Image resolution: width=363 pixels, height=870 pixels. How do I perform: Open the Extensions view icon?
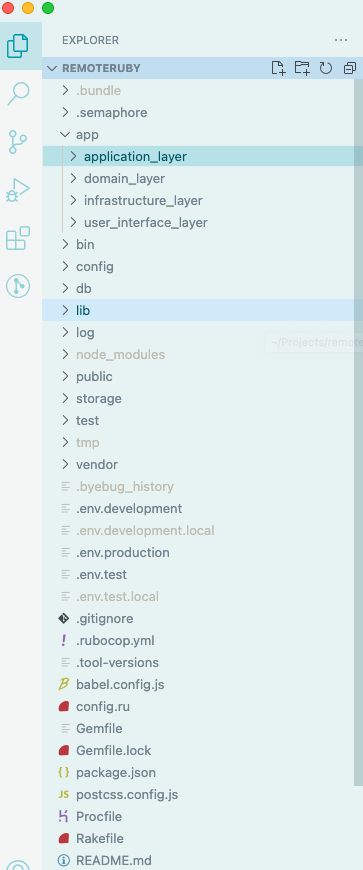coord(18,238)
